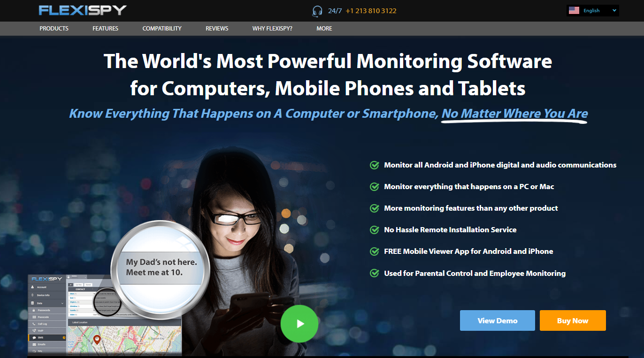
Task: Expand the PRODUCTS menu
Action: 54,29
